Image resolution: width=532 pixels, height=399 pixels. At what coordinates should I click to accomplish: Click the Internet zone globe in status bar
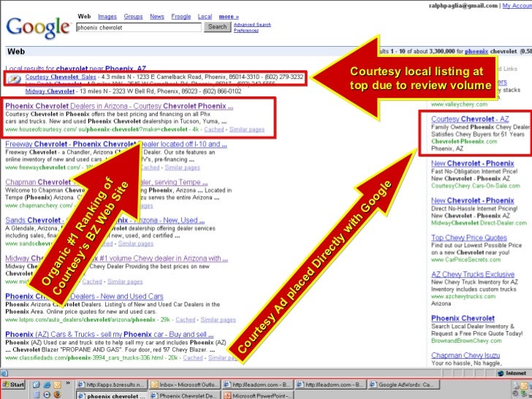pos(501,373)
